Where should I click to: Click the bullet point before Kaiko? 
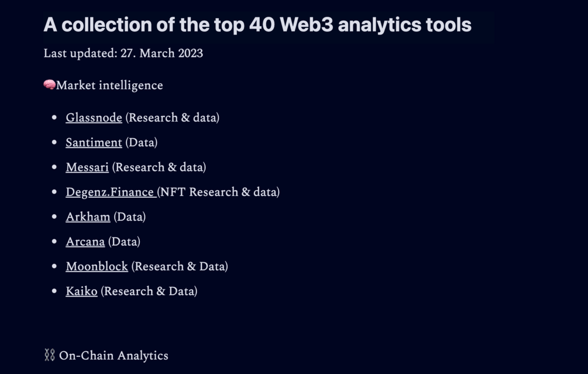(x=54, y=291)
